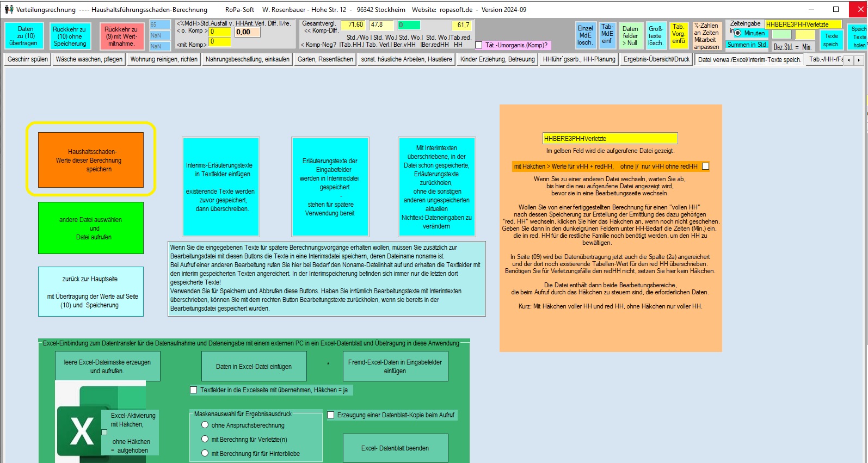Open the Garten, Rasenflächen tab

tap(325, 59)
